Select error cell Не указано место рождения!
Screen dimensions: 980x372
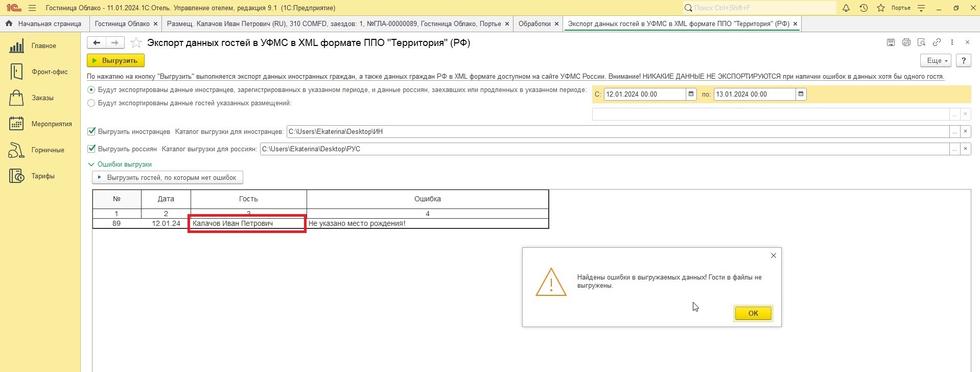click(x=427, y=223)
